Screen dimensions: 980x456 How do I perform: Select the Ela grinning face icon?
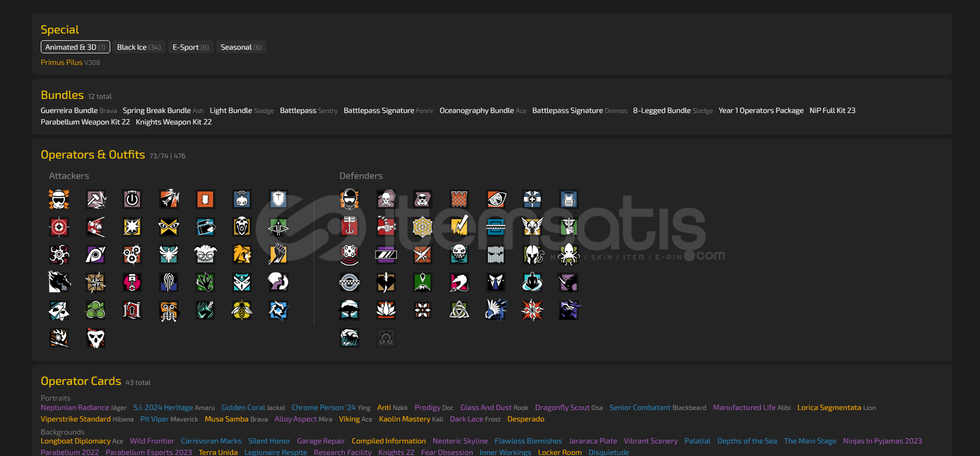click(x=459, y=255)
